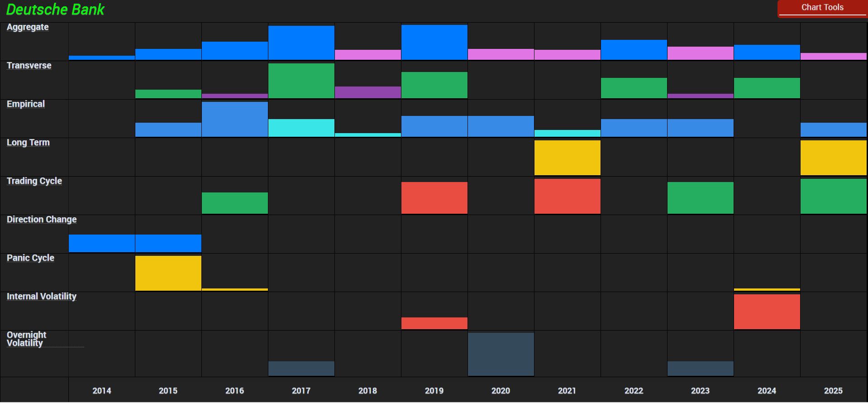Click the 2022 year label
Viewport: 868px width, 403px height.
pos(634,391)
